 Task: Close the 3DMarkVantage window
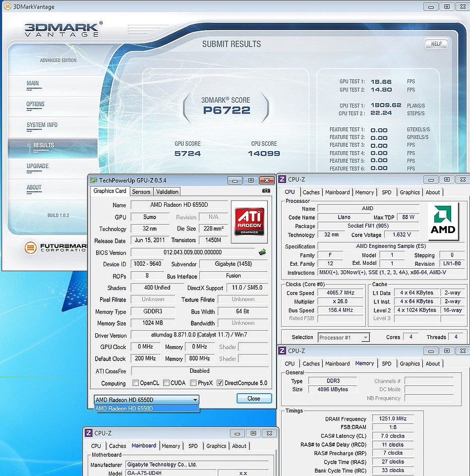point(463,6)
